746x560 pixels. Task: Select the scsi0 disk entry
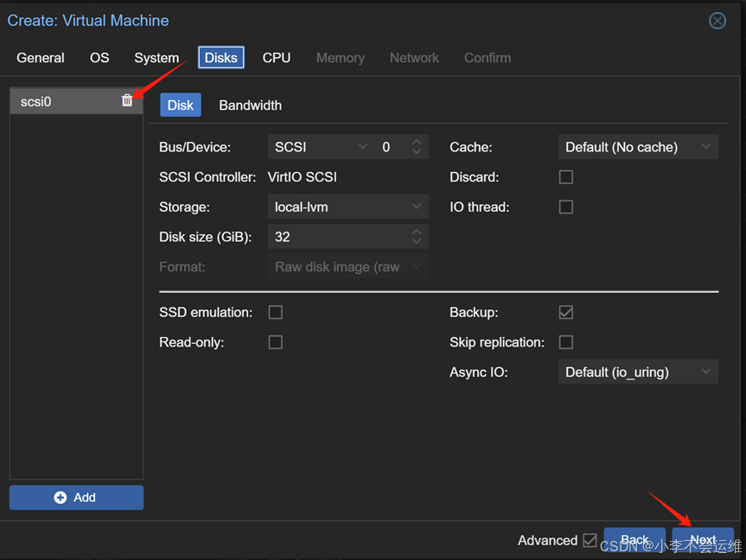tap(76, 101)
